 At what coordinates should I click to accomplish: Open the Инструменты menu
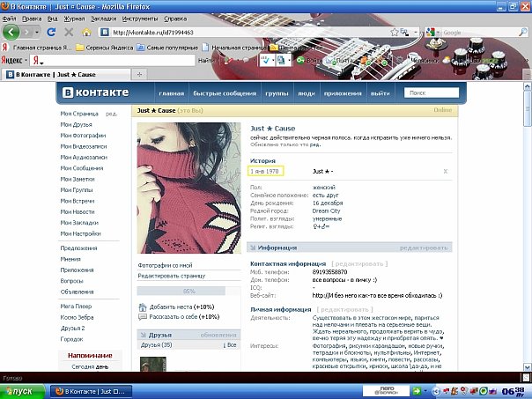coord(140,18)
